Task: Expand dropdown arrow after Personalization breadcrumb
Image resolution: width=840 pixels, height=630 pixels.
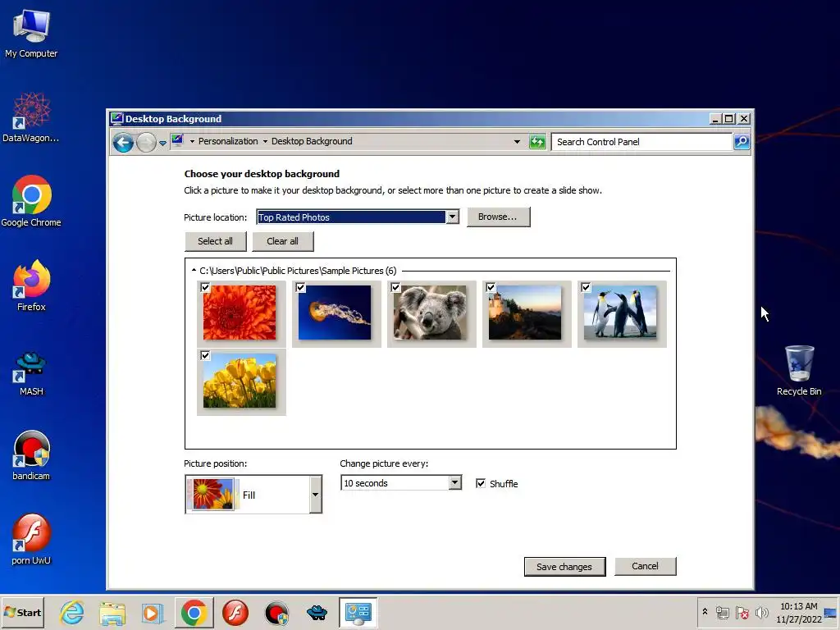Action: (x=265, y=141)
